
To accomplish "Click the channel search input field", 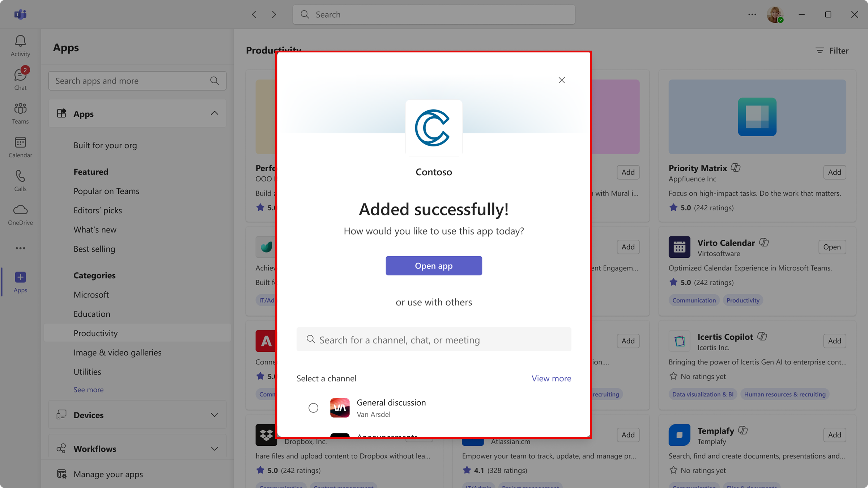I will [x=434, y=338].
